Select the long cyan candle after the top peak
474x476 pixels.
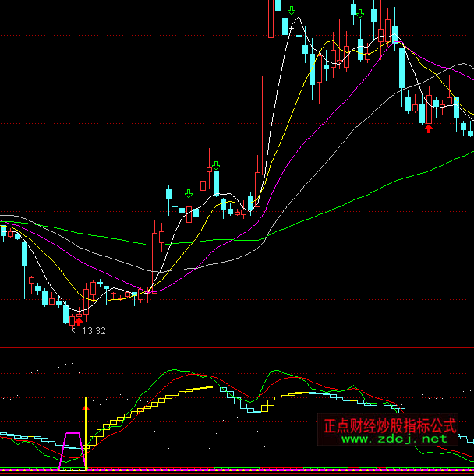coord(401,68)
